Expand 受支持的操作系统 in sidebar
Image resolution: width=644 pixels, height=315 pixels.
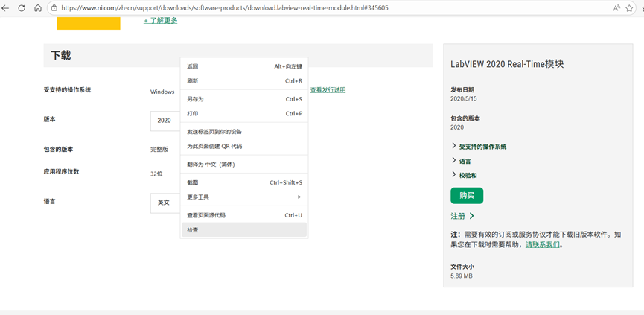[479, 147]
